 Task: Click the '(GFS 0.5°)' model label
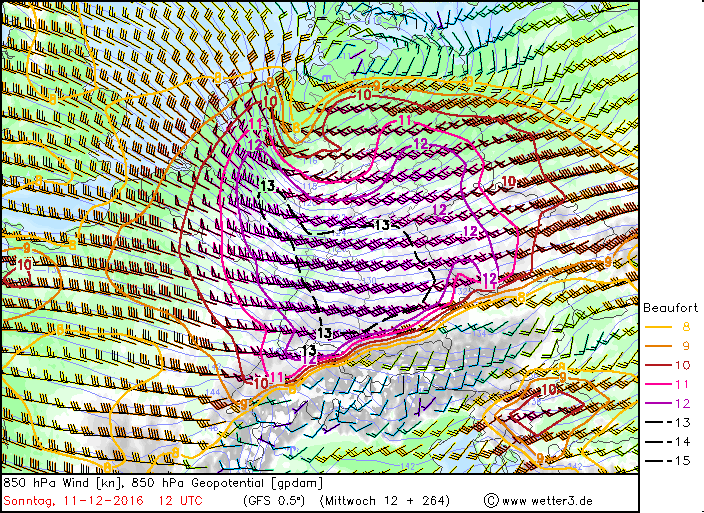(x=273, y=500)
